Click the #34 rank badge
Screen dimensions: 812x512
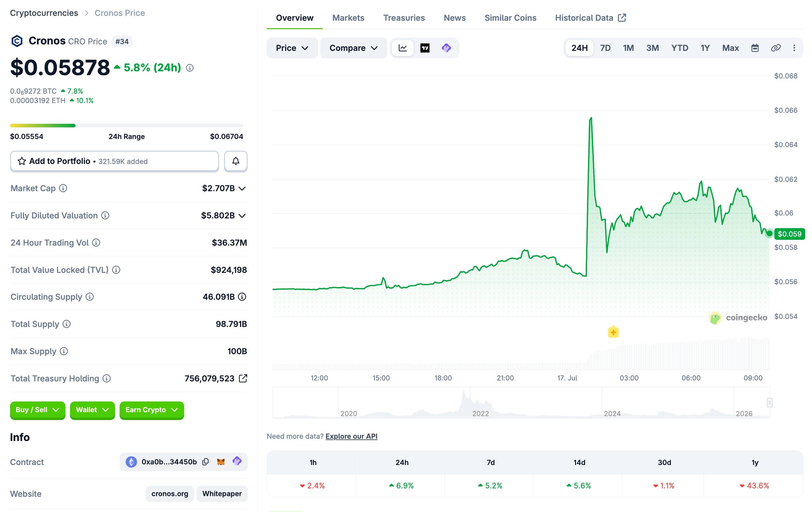click(x=122, y=41)
